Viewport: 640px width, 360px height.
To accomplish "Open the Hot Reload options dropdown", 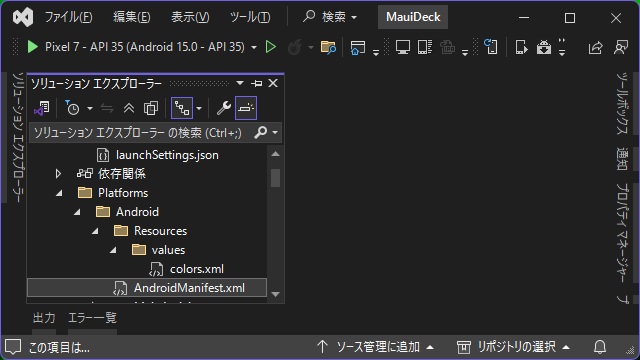I will pos(311,48).
